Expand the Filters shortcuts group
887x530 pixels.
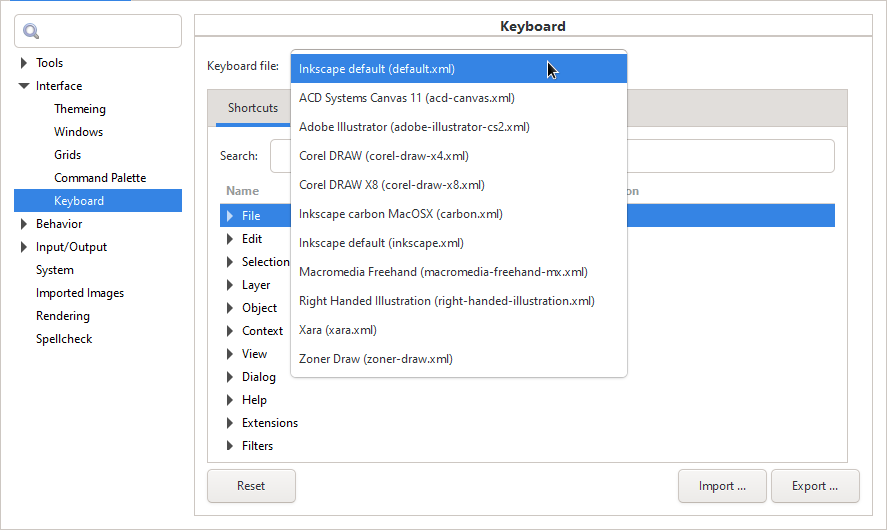click(x=230, y=446)
